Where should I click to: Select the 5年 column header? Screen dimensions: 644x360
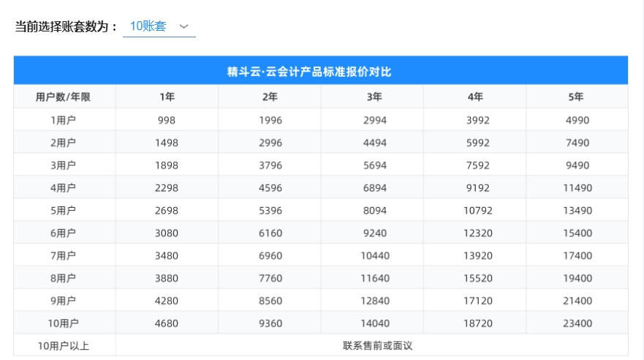(577, 97)
